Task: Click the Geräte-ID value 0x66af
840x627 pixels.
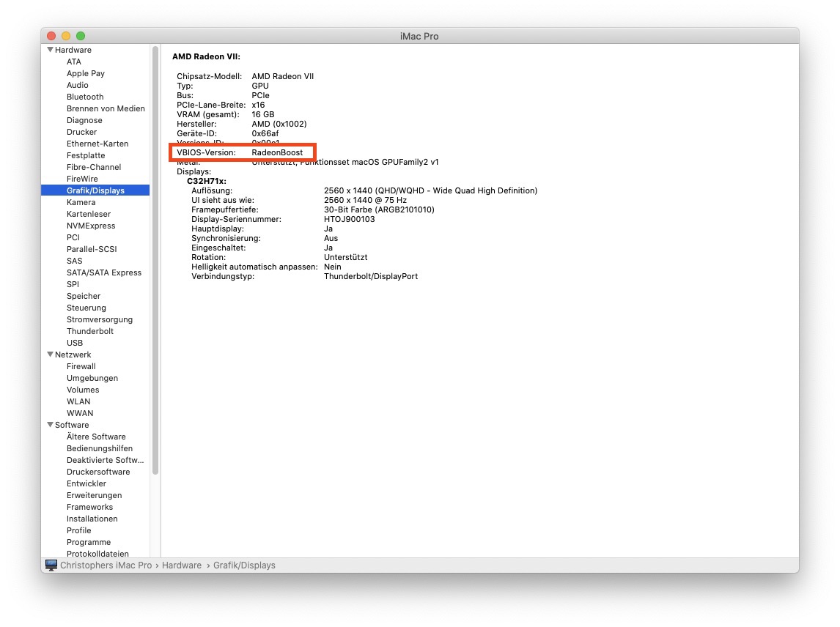Action: click(x=265, y=133)
